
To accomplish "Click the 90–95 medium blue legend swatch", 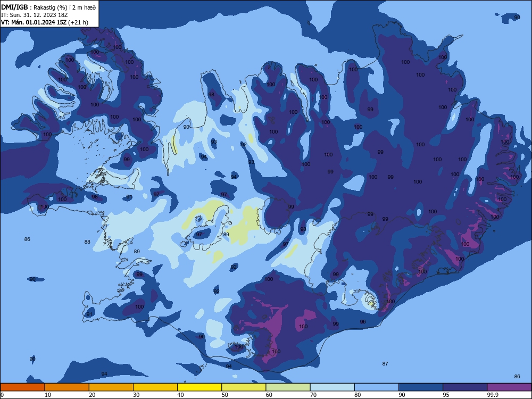I will point(421,387).
